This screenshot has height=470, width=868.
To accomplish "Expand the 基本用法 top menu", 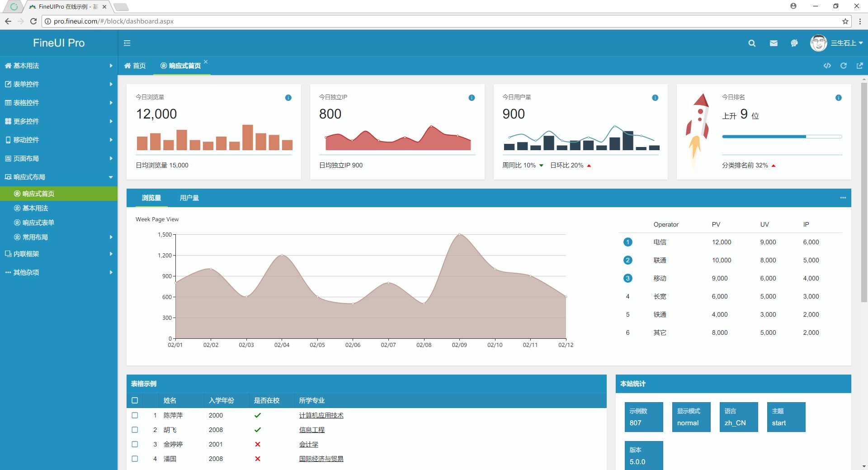I will click(x=59, y=66).
